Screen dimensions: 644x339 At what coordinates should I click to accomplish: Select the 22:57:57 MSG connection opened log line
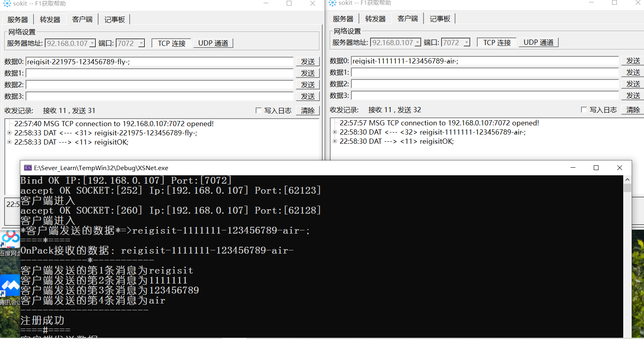point(439,123)
